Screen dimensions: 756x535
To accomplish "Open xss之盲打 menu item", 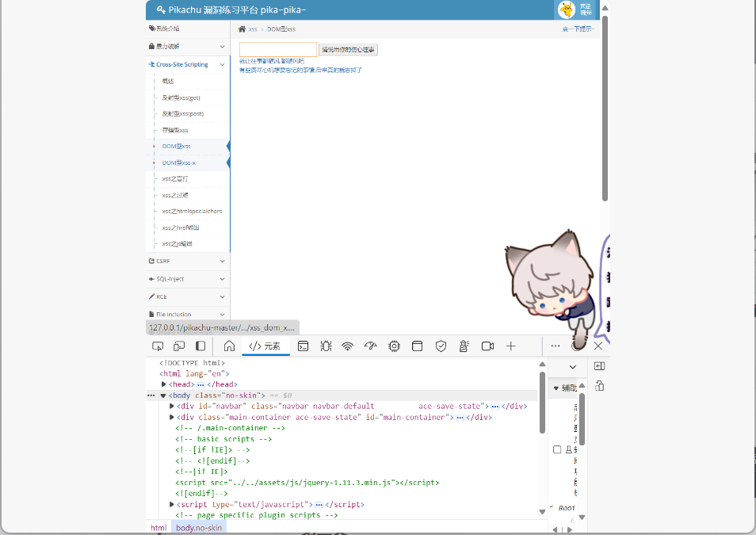I will [175, 179].
